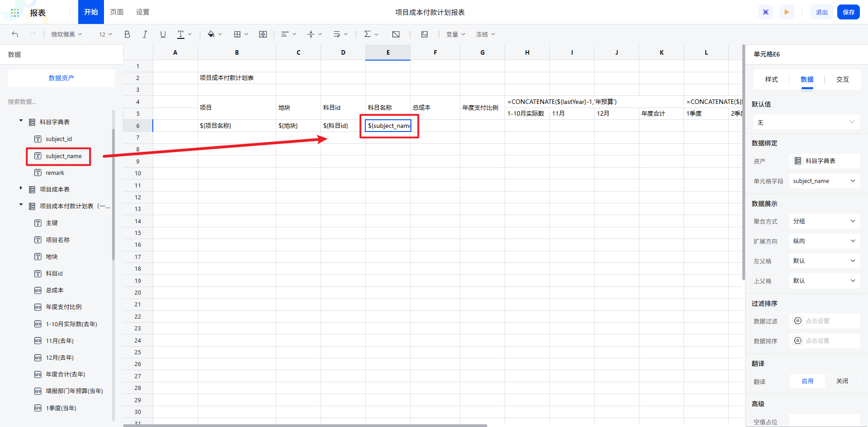
Task: Open the font size 12 dropdown
Action: pos(105,34)
